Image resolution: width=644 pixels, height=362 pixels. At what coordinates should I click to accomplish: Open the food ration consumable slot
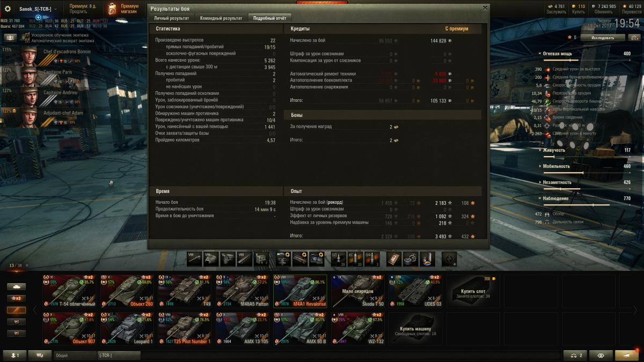427,258
